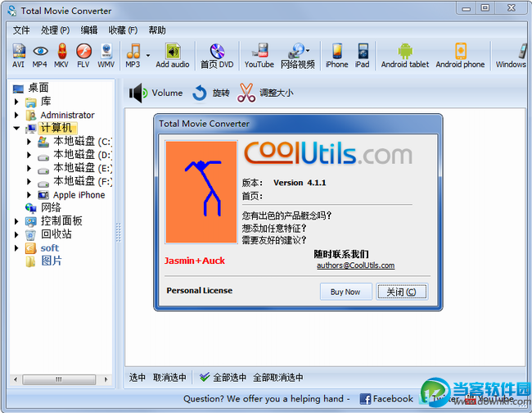532x413 pixels.
Task: Expand the 本地磁盘 (C:) drive node
Action: (x=29, y=142)
